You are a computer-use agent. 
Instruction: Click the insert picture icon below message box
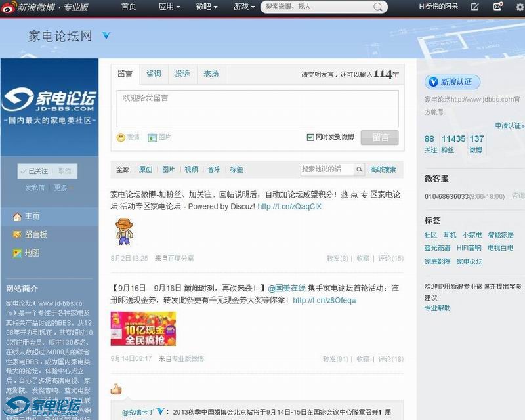point(152,137)
